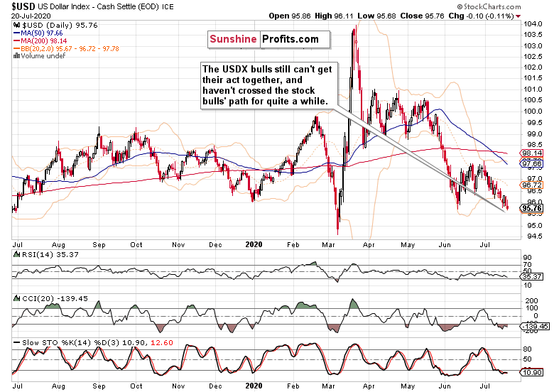The image size is (554, 392).
Task: Click the -139.45 CCI value tag
Action: point(534,327)
